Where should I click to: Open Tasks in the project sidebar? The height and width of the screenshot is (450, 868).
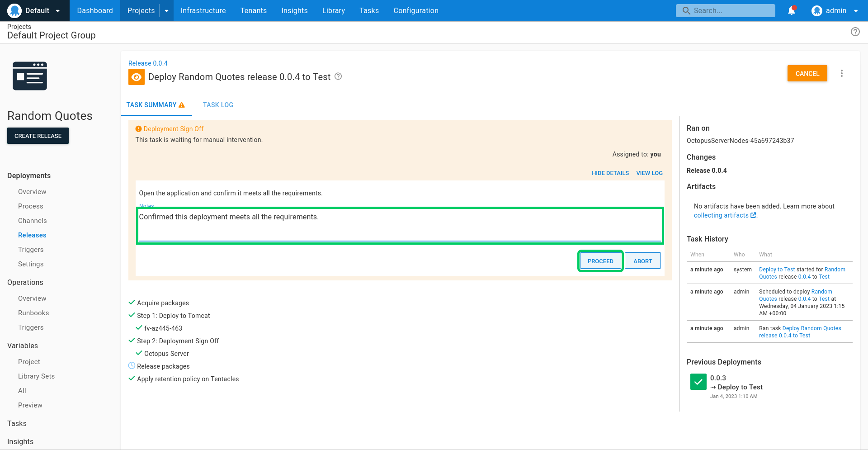(17, 423)
